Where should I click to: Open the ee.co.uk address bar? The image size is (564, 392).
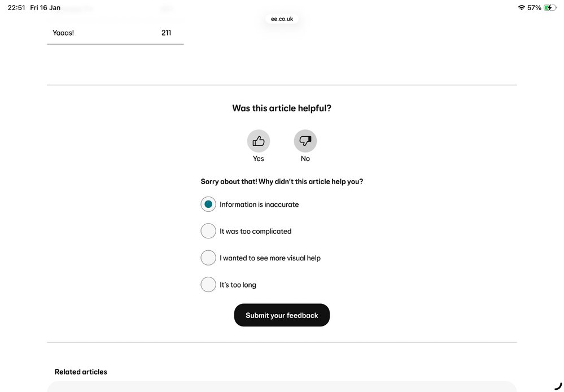tap(282, 19)
